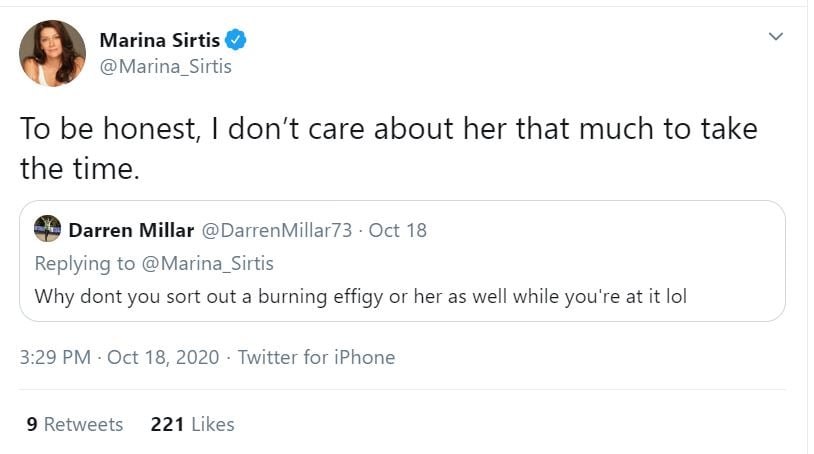The width and height of the screenshot is (814, 454).
Task: Click the Marina Sirtis display name
Action: click(160, 40)
